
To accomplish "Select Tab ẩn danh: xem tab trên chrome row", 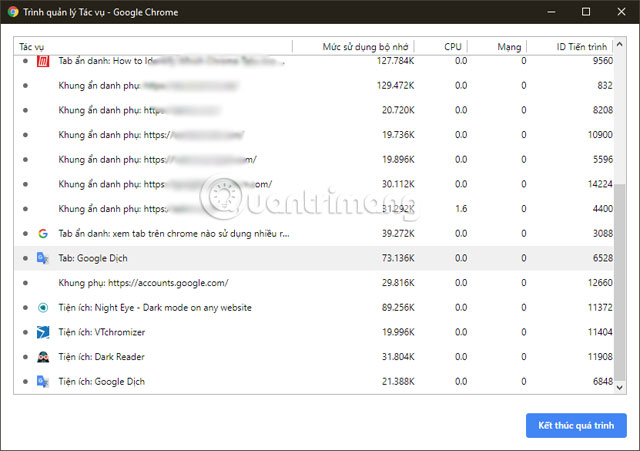I will (x=313, y=233).
